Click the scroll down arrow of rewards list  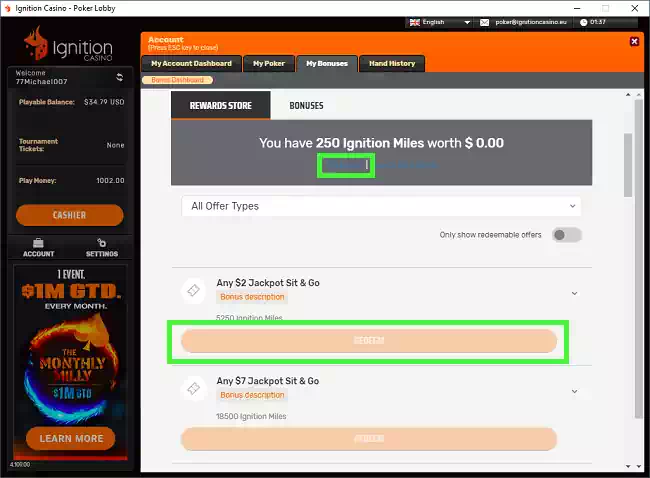point(628,466)
